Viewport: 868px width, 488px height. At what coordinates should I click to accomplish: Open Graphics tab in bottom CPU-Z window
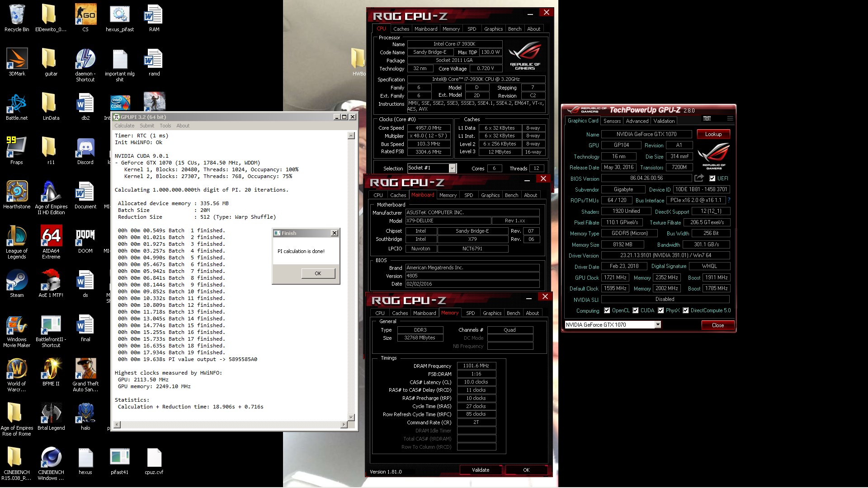tap(492, 313)
